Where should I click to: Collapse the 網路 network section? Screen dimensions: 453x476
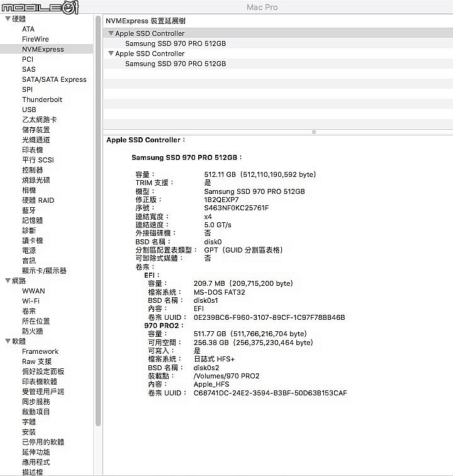[x=8, y=281]
